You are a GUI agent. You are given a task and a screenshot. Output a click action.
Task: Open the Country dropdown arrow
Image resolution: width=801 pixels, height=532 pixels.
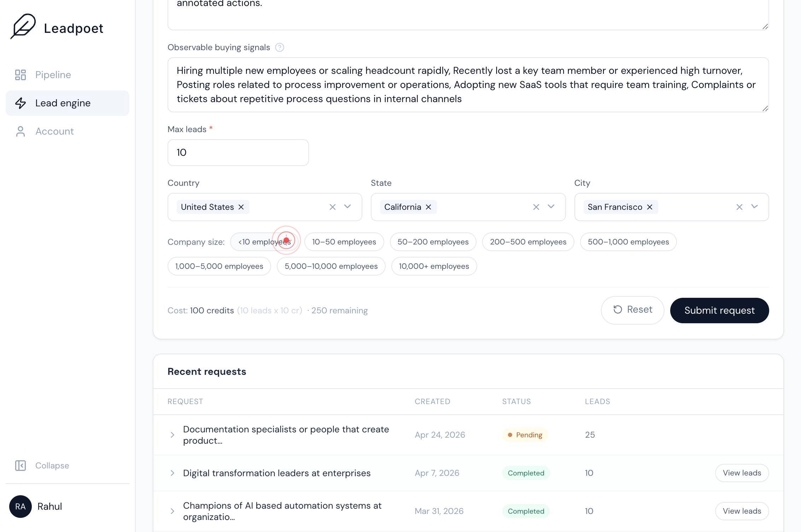347,207
